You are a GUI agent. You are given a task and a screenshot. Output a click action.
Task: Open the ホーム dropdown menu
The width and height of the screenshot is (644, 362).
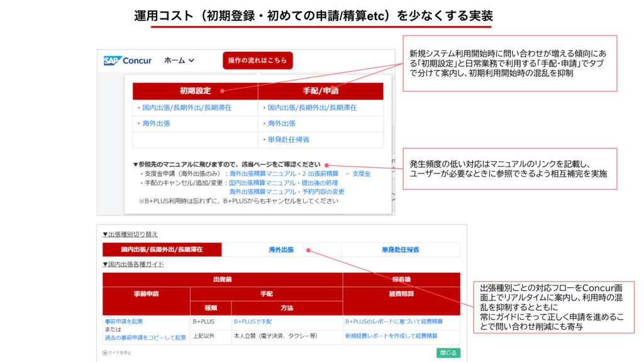(x=179, y=60)
